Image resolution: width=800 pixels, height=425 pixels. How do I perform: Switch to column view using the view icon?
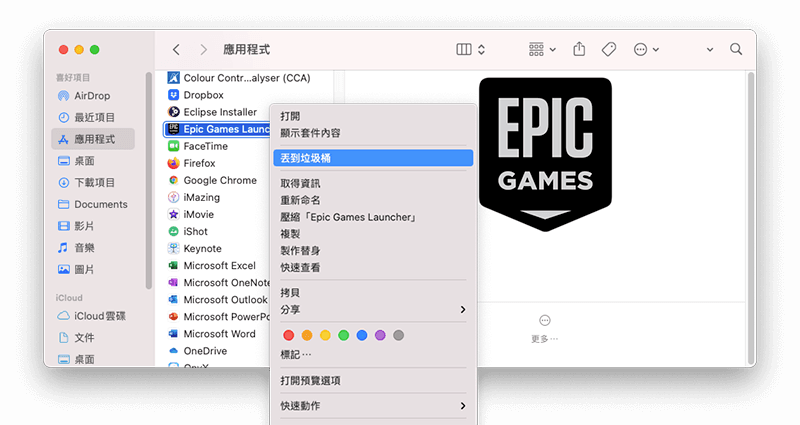[464, 49]
